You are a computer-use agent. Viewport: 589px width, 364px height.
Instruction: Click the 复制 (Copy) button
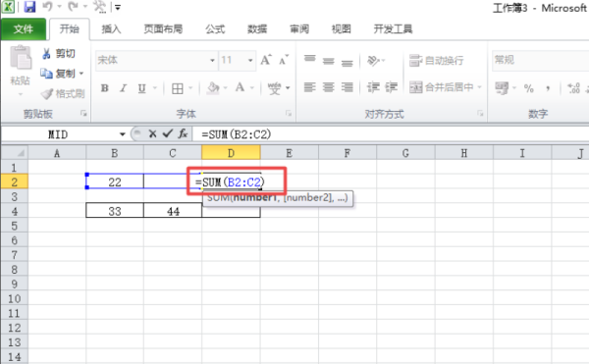coord(58,74)
